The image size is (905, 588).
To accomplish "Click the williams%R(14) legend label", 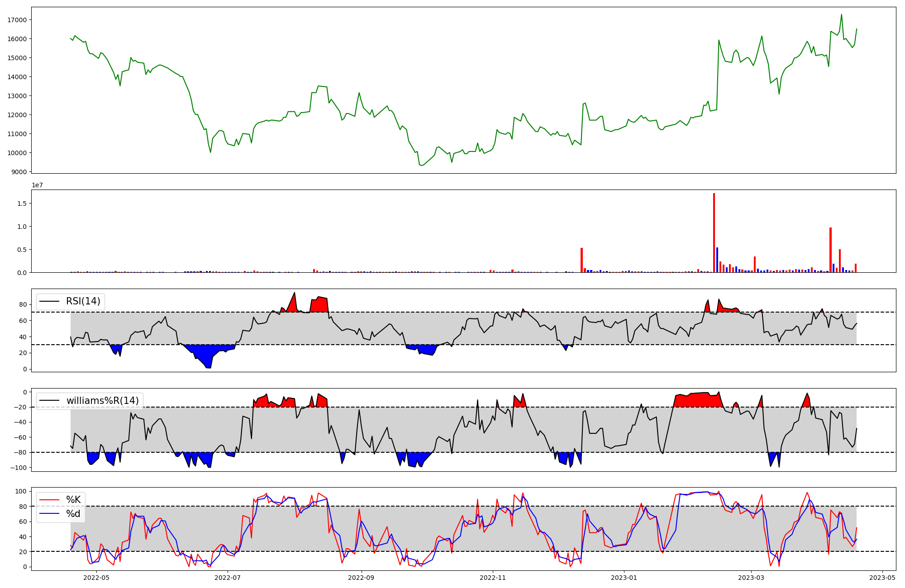I will (102, 401).
